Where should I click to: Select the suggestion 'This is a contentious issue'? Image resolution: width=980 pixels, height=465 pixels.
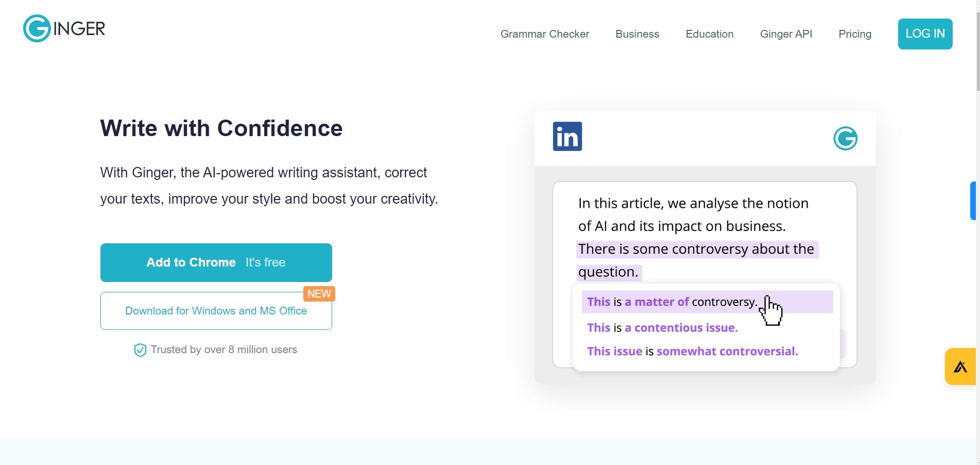pos(662,328)
